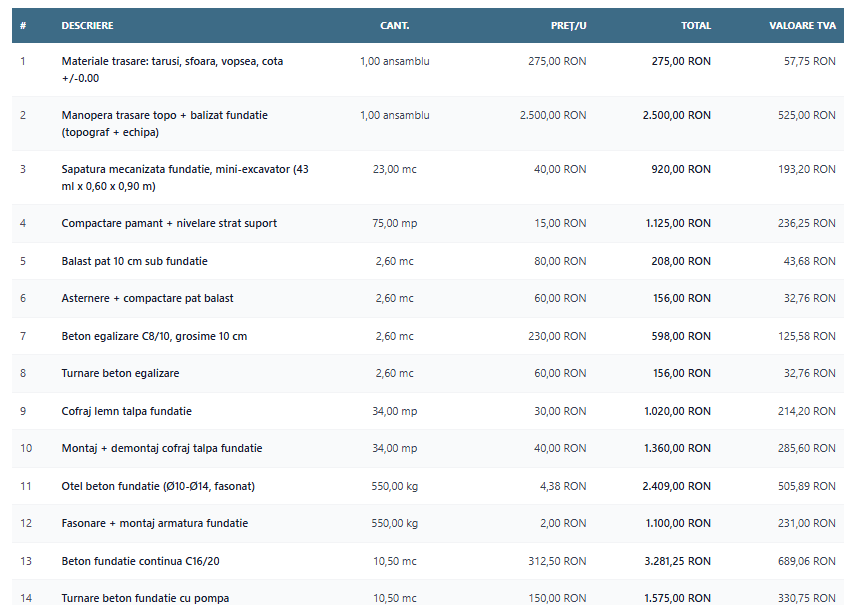Click the 1.020,00 RON total for Cofraj lemn

(x=677, y=411)
